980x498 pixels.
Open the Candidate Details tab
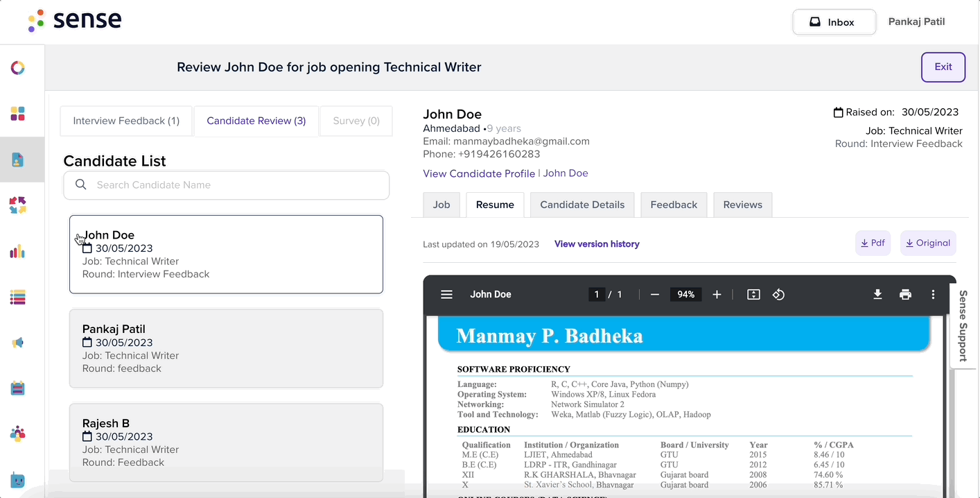click(x=582, y=205)
